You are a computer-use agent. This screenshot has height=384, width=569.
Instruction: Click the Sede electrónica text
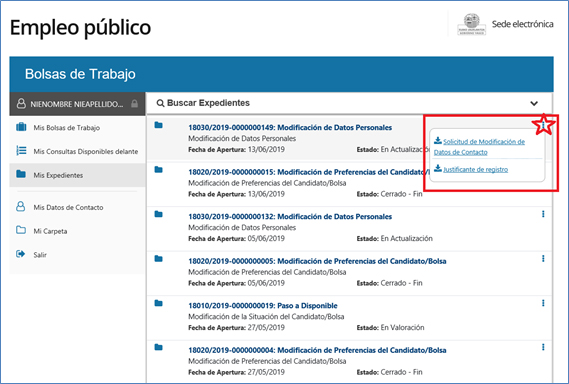point(523,24)
